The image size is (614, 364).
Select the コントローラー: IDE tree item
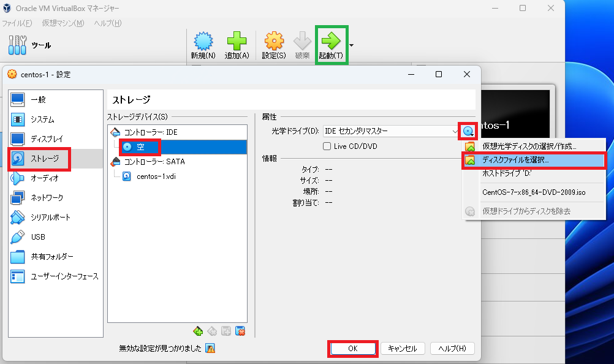tap(177, 132)
